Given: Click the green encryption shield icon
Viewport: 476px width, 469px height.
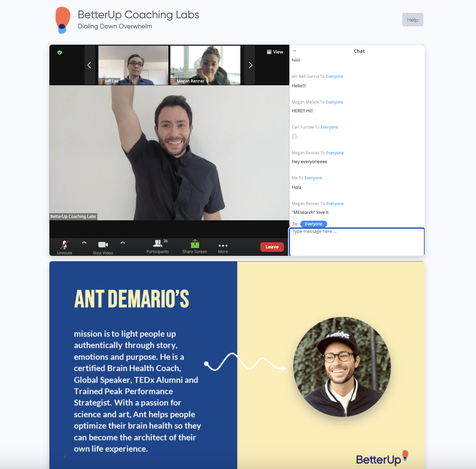Looking at the screenshot, I should coord(60,52).
